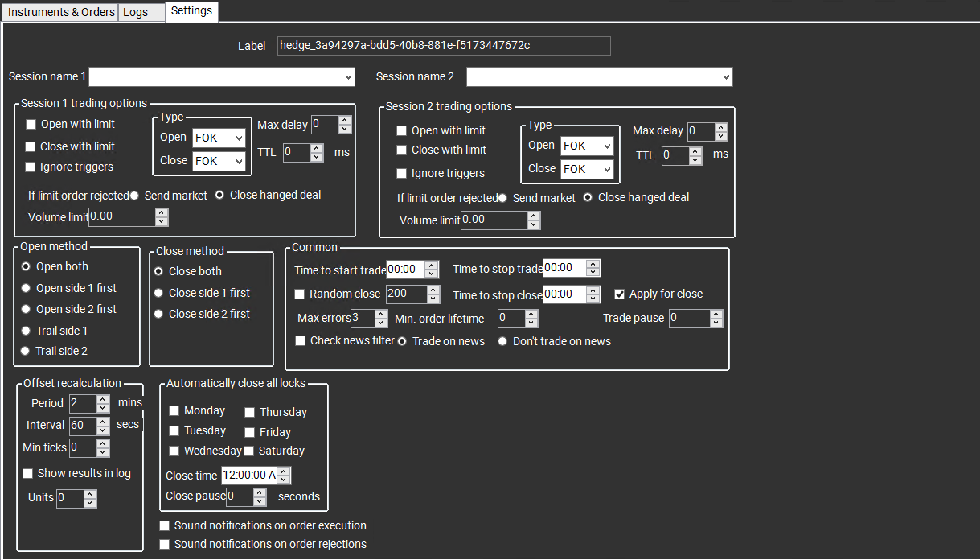The height and width of the screenshot is (560, 980).
Task: Tick the Friday auto-close checkbox
Action: 249,432
